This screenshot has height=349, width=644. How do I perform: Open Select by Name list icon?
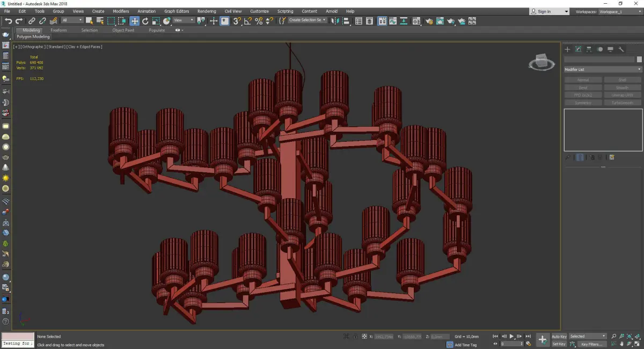click(x=100, y=21)
